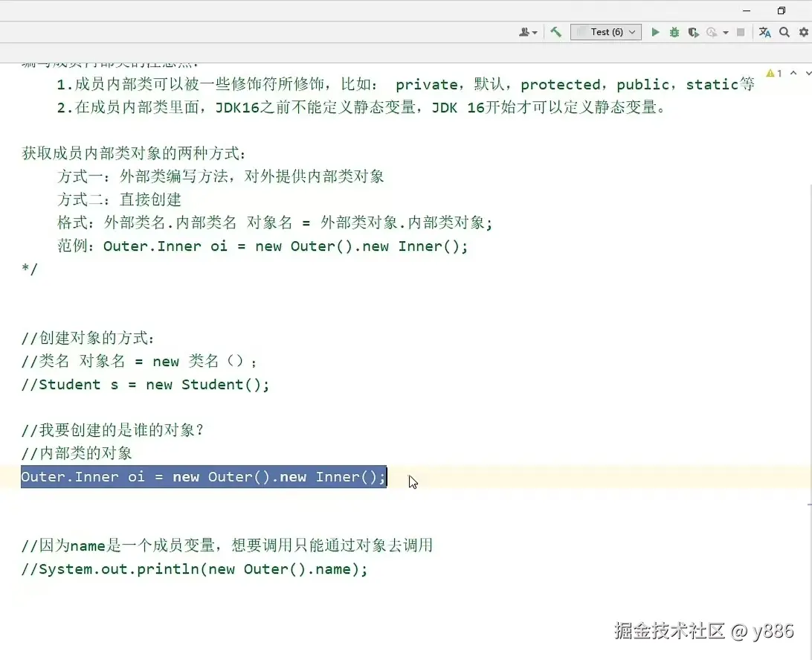Open Search Everywhere magnifier icon
812x660 pixels.
click(784, 33)
